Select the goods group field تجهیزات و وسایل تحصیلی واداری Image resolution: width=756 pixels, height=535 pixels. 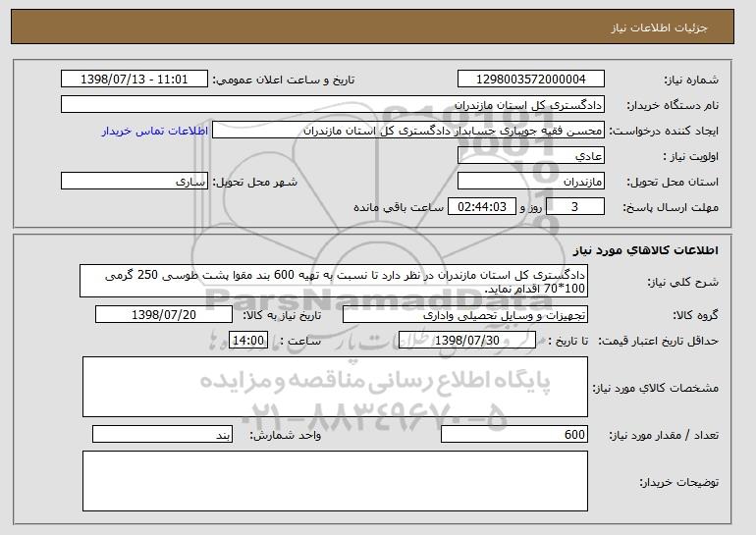[x=465, y=315]
